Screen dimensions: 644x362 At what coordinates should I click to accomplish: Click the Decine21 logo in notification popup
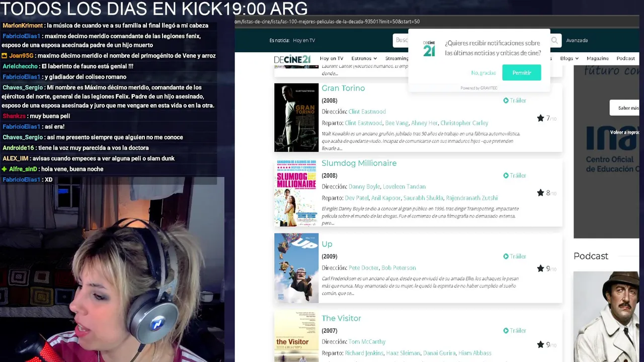coord(429,48)
